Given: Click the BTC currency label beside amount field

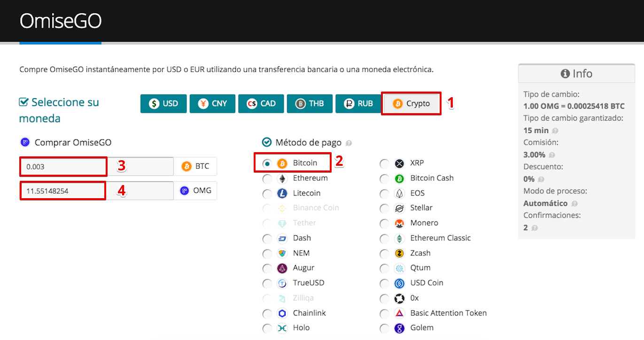Looking at the screenshot, I should [x=195, y=166].
